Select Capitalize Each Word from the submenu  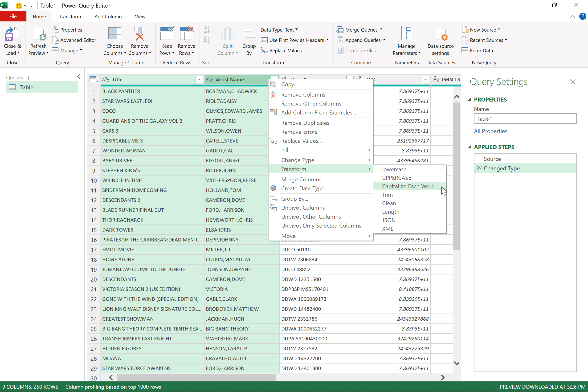point(408,186)
